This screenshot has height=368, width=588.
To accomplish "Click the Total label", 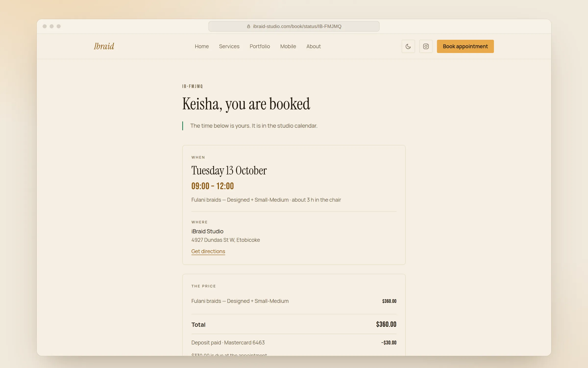I will (198, 325).
